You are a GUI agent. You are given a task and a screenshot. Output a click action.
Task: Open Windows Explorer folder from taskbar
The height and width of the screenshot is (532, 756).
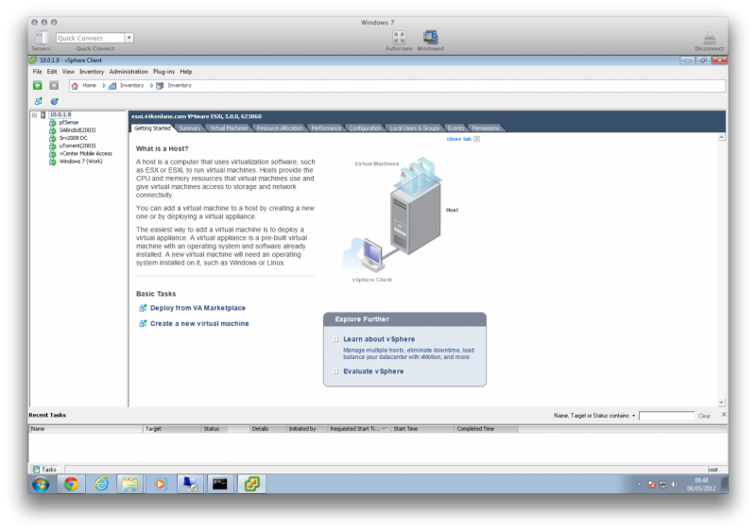tap(129, 484)
